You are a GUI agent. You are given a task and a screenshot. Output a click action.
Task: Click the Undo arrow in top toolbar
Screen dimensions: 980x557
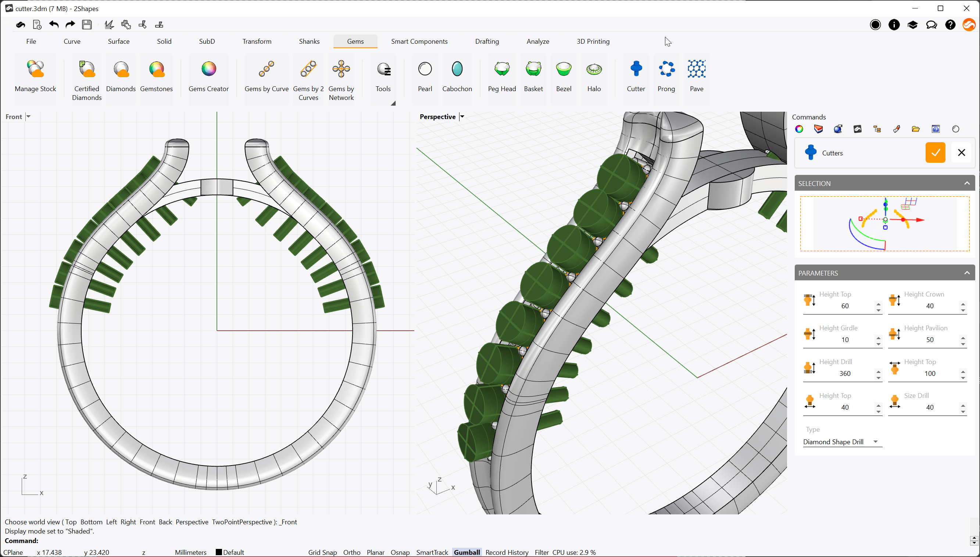click(x=54, y=25)
